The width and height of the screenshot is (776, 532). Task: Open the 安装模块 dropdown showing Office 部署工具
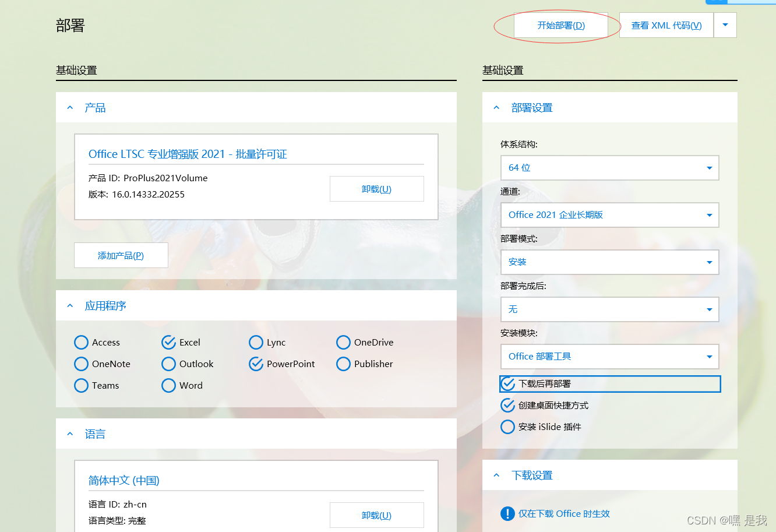(x=610, y=357)
